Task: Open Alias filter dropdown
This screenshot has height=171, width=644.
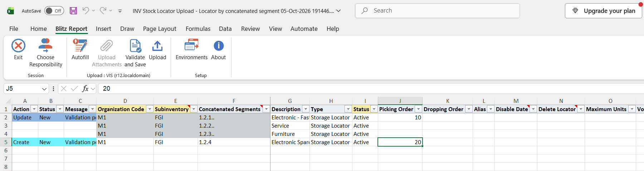Action: [x=491, y=109]
